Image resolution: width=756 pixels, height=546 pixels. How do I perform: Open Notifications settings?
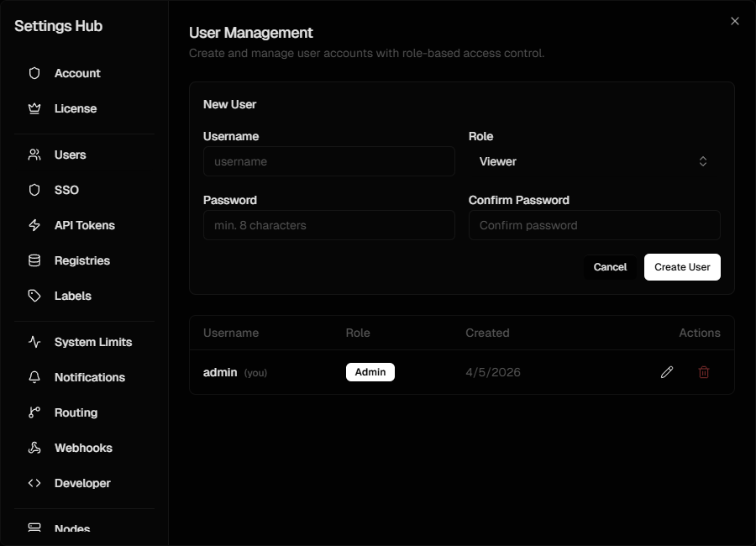[84, 377]
